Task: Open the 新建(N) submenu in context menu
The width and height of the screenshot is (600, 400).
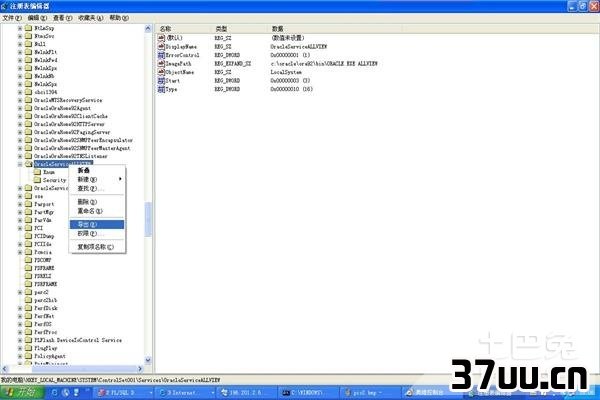Action: (97, 179)
